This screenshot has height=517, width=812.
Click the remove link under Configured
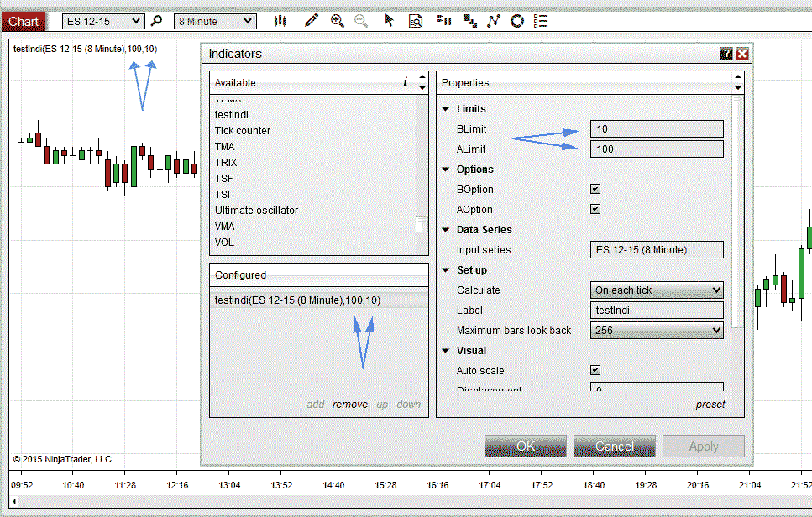click(x=349, y=405)
